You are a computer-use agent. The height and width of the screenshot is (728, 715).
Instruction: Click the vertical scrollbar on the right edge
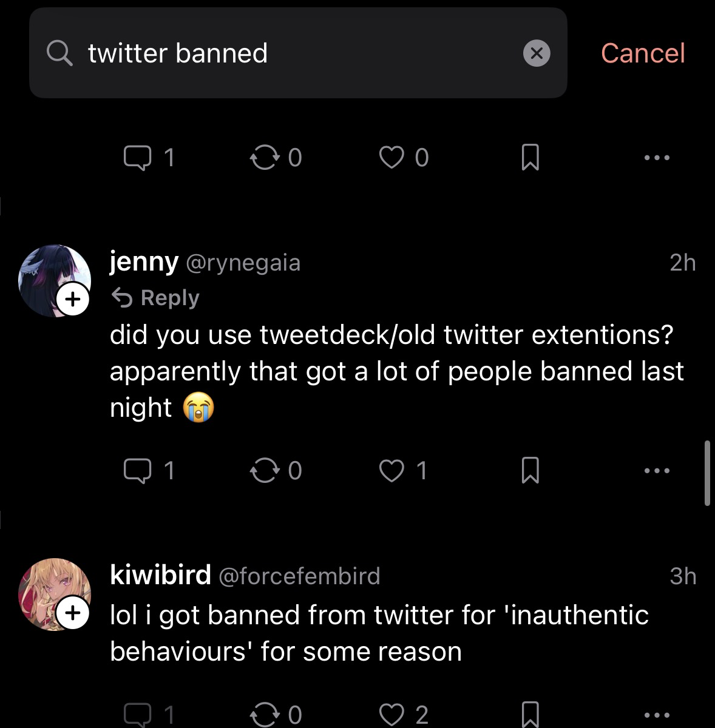(x=707, y=473)
